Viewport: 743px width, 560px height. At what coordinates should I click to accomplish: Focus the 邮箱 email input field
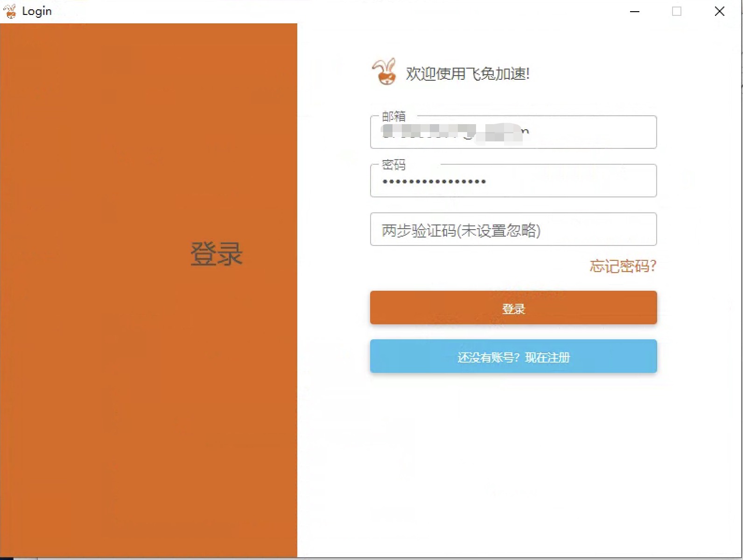coord(513,132)
